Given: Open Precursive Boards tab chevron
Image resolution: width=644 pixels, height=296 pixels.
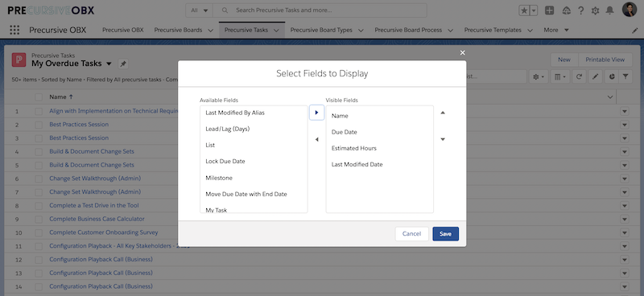Looking at the screenshot, I should coord(210,31).
